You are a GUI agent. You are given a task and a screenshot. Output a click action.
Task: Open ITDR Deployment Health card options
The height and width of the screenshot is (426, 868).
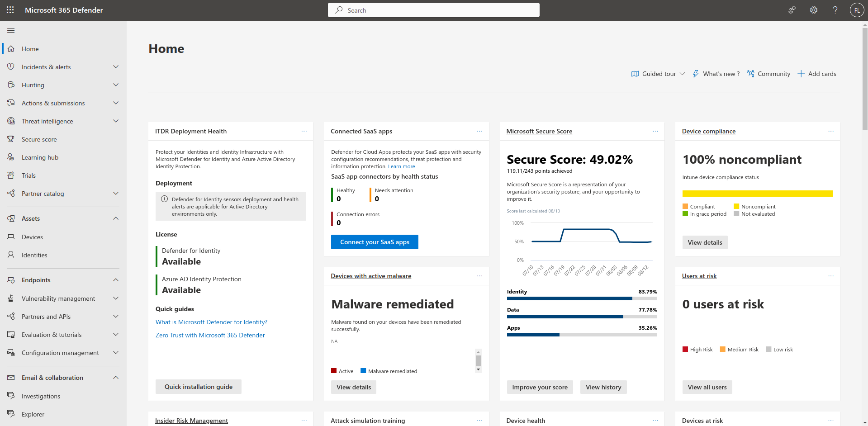click(304, 131)
